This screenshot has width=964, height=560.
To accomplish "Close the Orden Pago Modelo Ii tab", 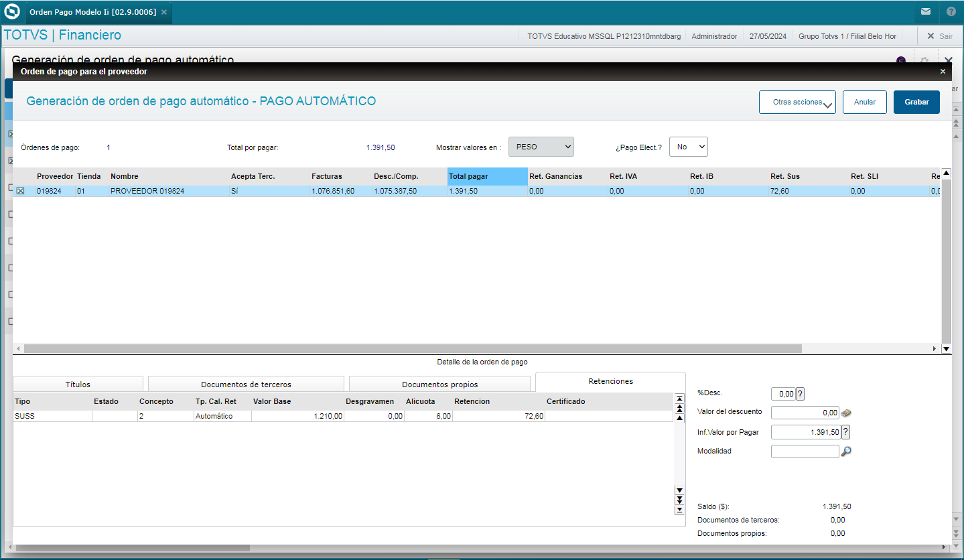I will click(x=164, y=12).
